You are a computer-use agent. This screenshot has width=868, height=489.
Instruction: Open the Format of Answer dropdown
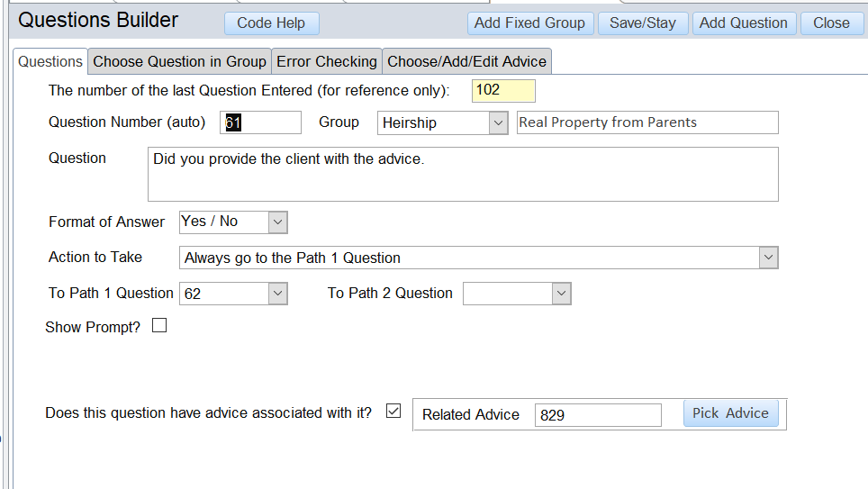[x=277, y=222]
